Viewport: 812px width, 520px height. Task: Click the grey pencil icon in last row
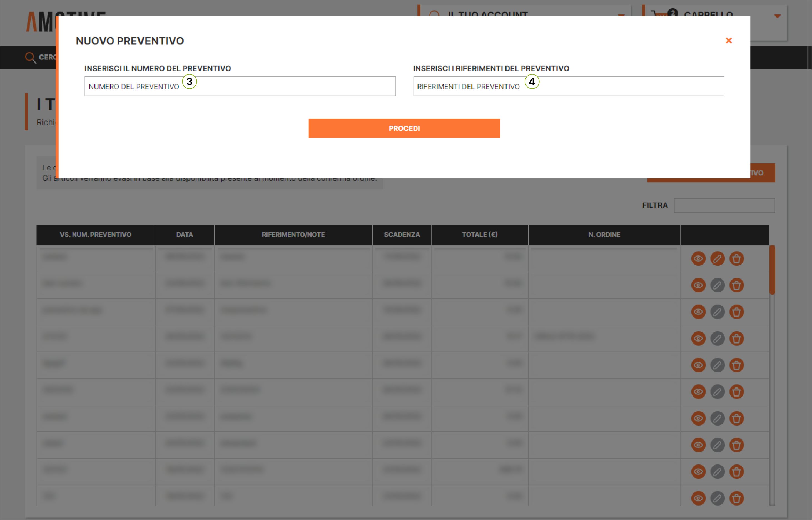pyautogui.click(x=717, y=498)
